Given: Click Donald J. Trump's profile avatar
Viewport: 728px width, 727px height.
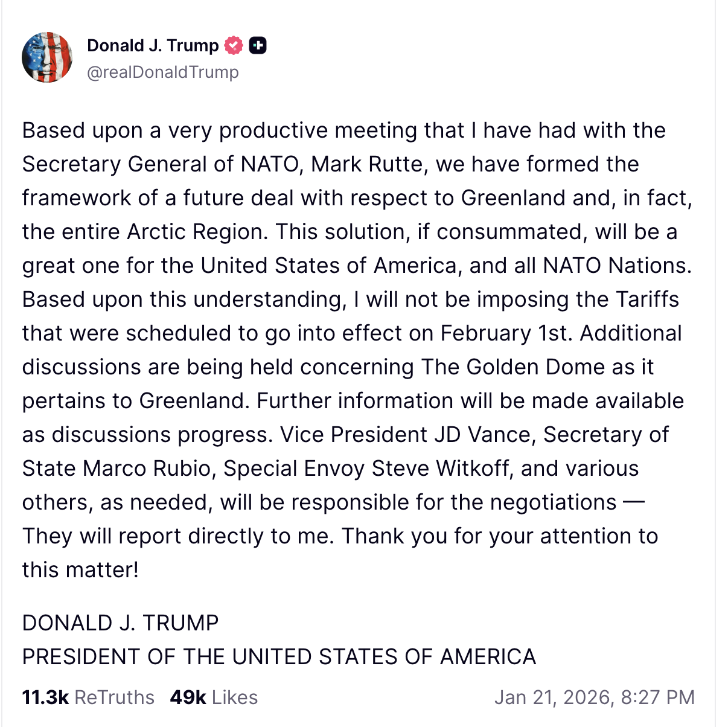Looking at the screenshot, I should [x=47, y=57].
